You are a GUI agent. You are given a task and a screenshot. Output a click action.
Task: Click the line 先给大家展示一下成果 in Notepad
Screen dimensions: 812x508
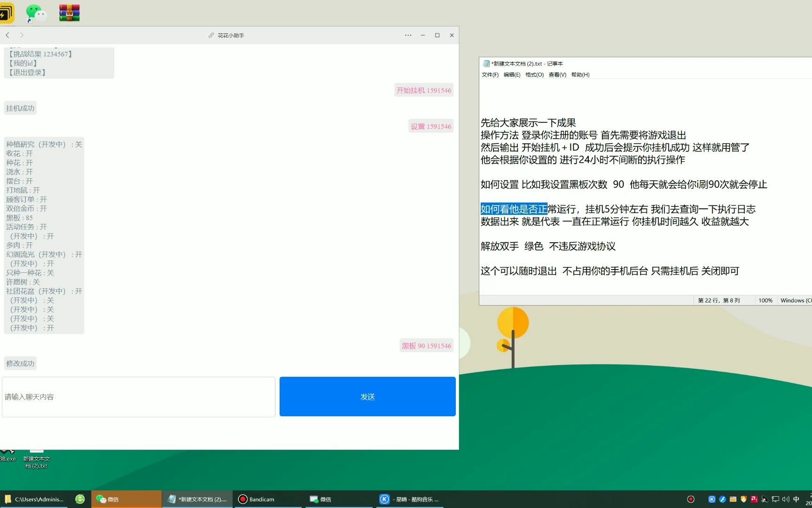(x=528, y=123)
